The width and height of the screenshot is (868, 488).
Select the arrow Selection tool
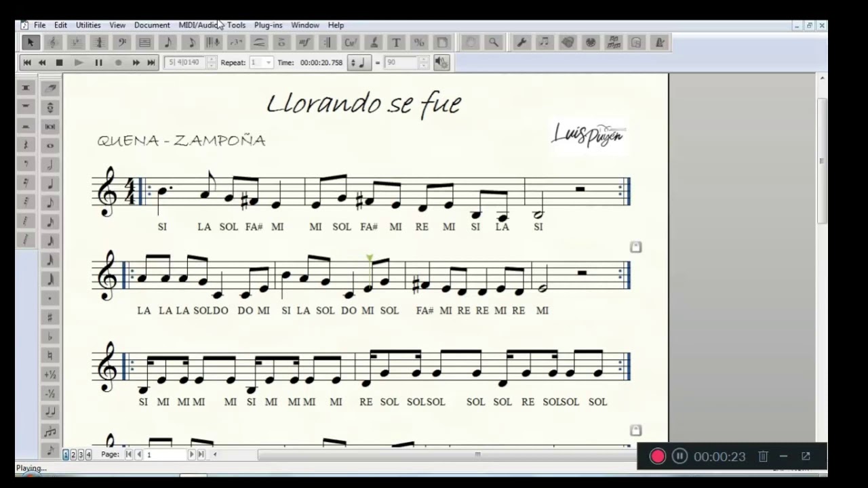tap(31, 43)
